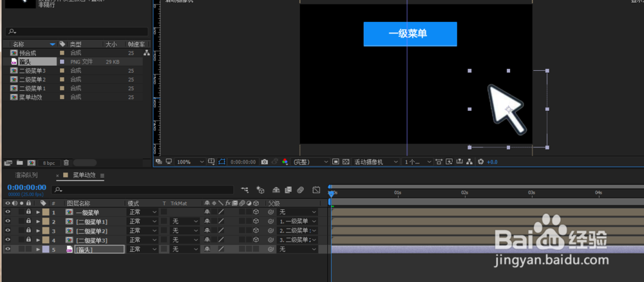Toggle the draft 3D icon
This screenshot has width=644, height=282.
click(260, 190)
